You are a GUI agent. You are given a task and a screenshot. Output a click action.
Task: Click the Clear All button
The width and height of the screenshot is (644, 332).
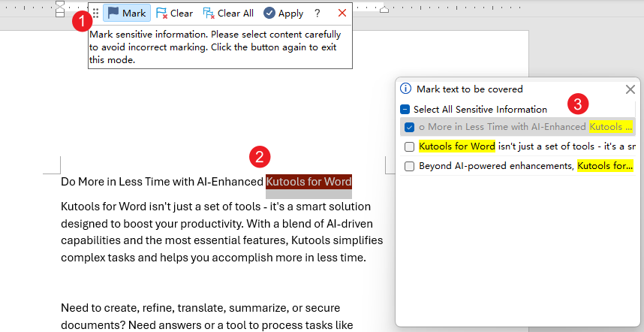coord(228,14)
